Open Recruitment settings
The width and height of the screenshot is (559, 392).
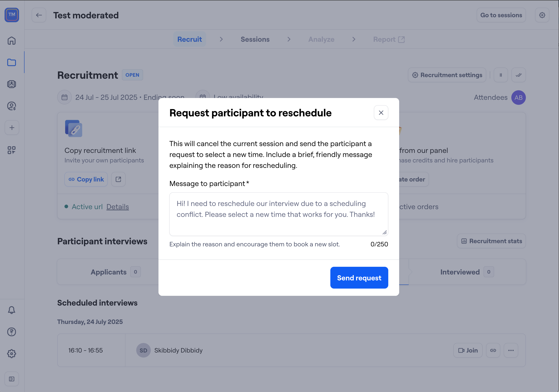(x=447, y=75)
